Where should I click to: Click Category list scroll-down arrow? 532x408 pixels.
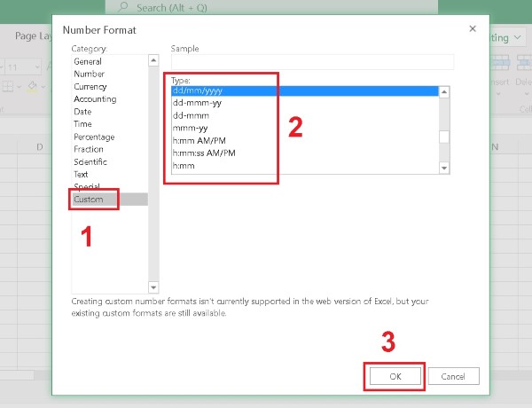[153, 286]
